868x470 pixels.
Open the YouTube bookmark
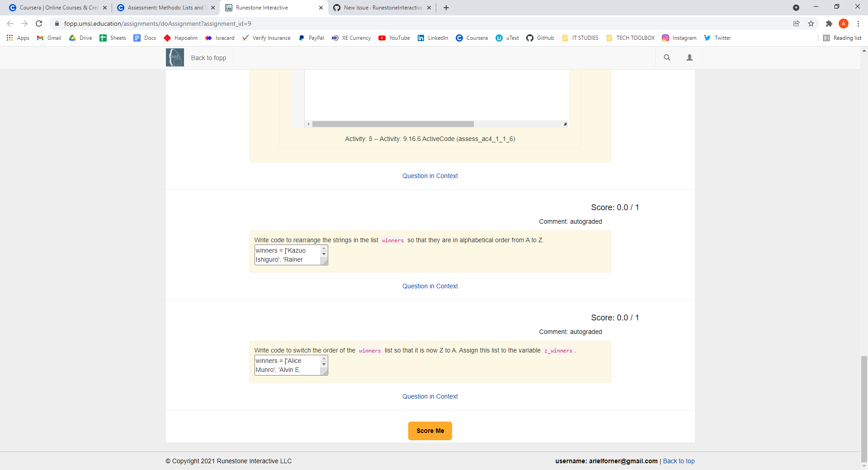click(x=394, y=38)
